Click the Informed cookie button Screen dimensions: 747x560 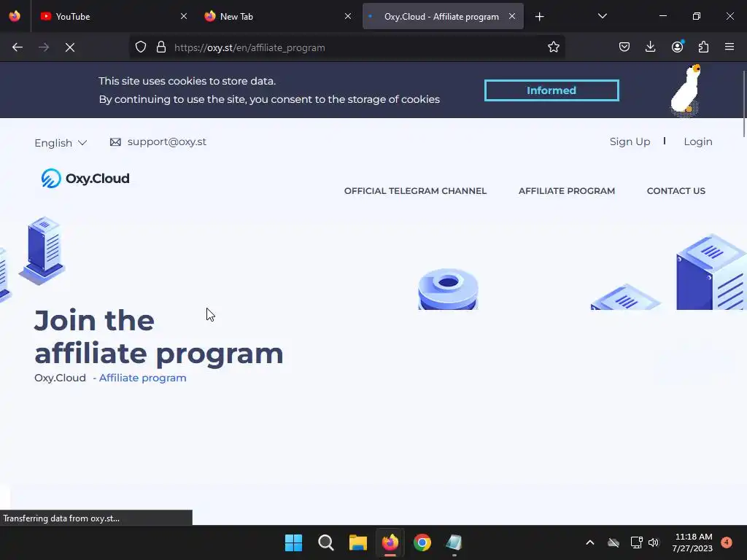point(551,90)
